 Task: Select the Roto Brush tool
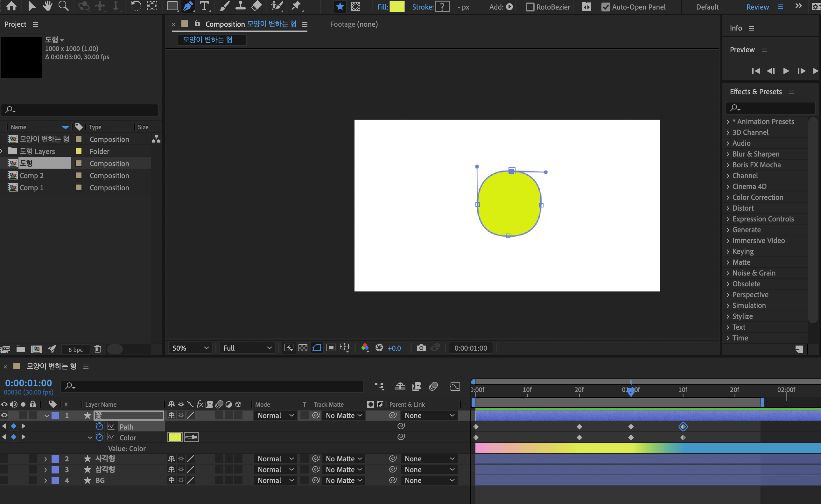tap(277, 6)
